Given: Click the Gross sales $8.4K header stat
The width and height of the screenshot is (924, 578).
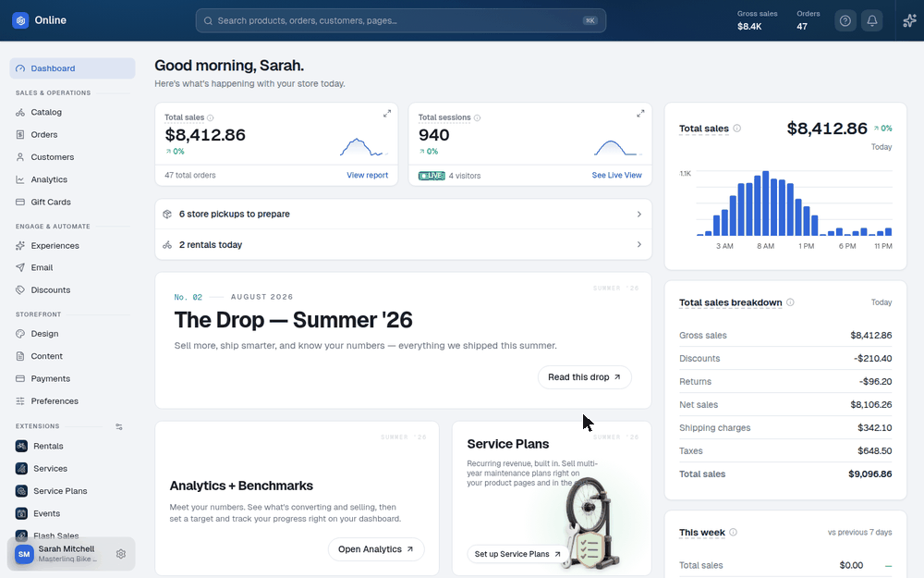Looking at the screenshot, I should 758,20.
